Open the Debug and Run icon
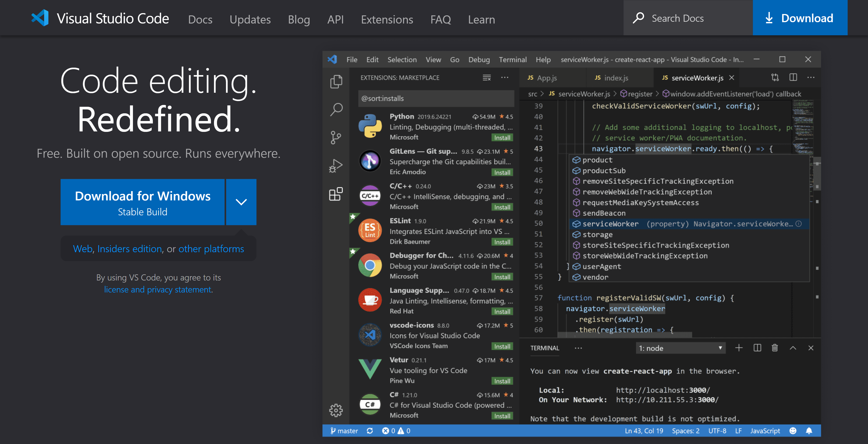This screenshot has width=868, height=444. click(336, 166)
